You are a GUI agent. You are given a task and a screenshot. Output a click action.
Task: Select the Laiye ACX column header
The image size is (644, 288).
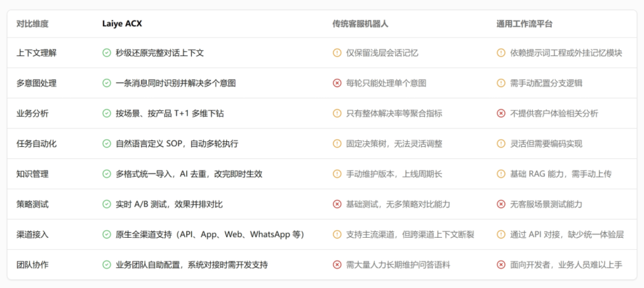point(122,24)
